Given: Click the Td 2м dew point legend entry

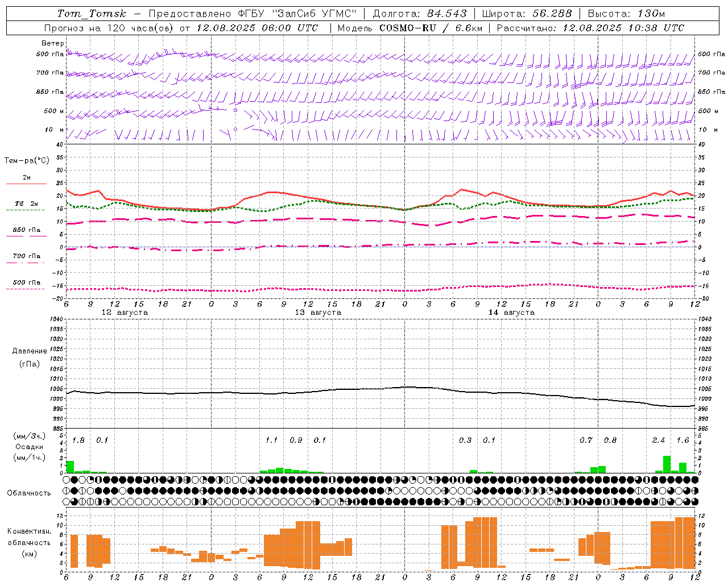Looking at the screenshot, I should [27, 203].
